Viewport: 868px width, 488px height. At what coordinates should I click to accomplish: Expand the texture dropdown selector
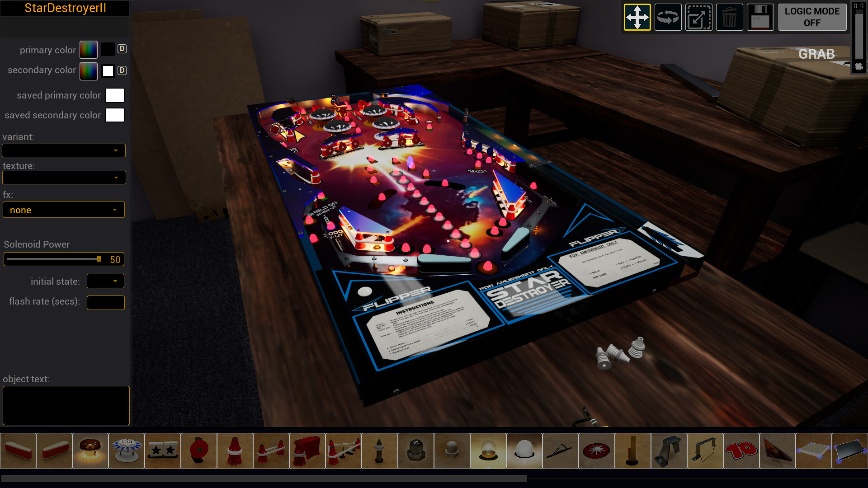pyautogui.click(x=64, y=178)
